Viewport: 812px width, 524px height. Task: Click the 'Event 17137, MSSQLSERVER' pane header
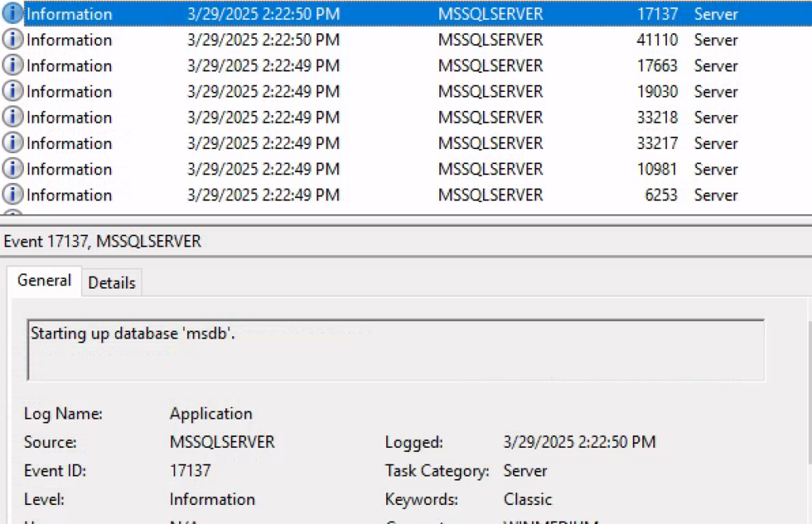coord(103,242)
